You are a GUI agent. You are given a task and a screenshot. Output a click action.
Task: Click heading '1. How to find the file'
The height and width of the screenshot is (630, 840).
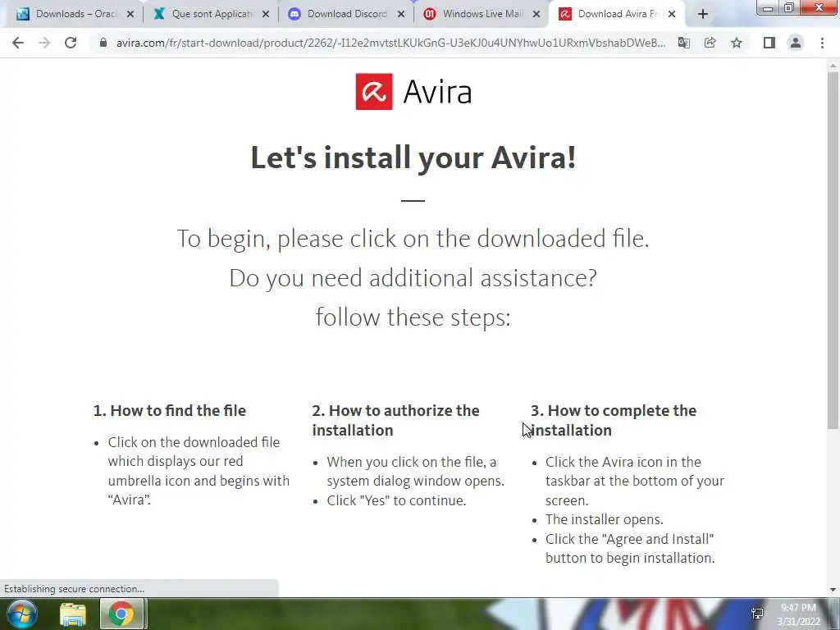[169, 411]
